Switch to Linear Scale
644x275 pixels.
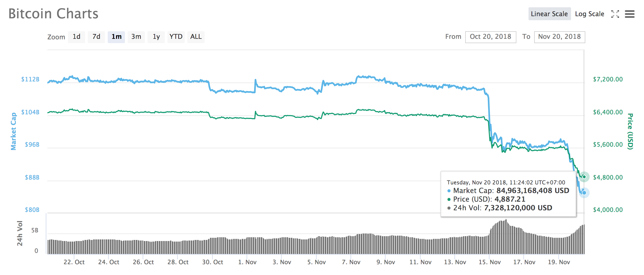549,14
